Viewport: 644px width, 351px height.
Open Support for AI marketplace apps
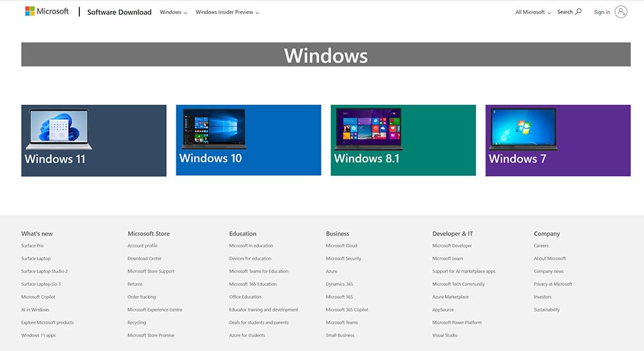pyautogui.click(x=464, y=271)
